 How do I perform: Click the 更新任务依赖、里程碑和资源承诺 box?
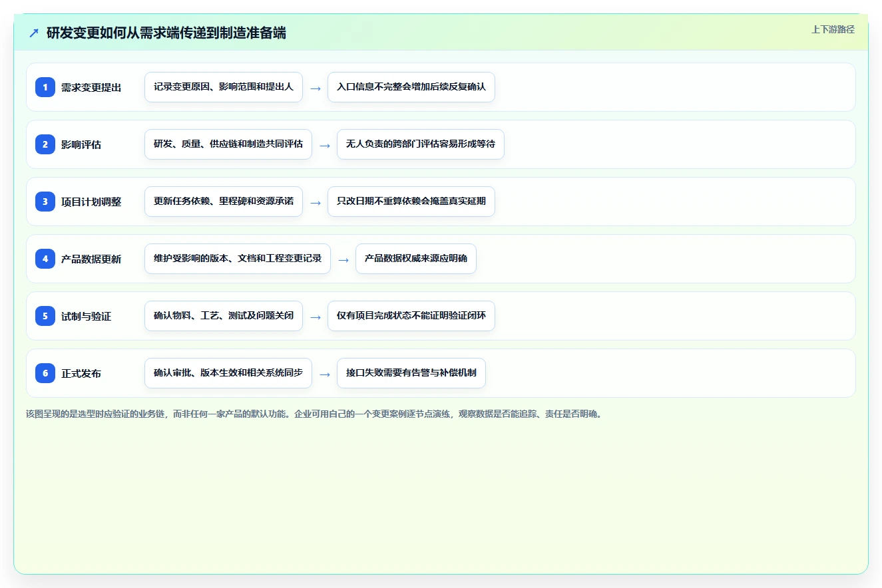(224, 202)
